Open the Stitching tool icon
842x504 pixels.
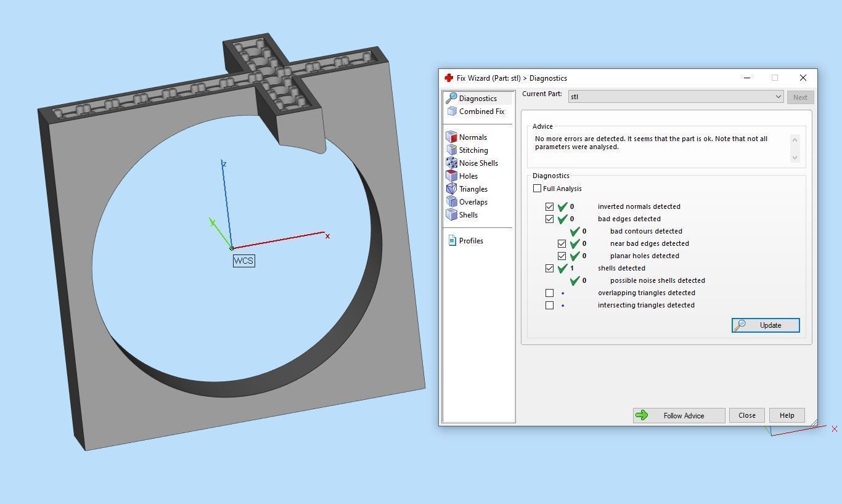pyautogui.click(x=452, y=150)
